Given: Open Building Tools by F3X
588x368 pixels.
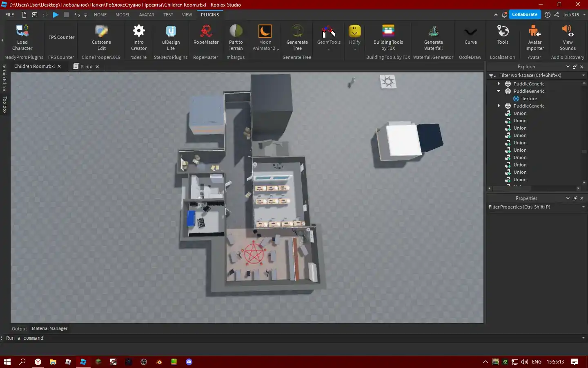Looking at the screenshot, I should pyautogui.click(x=388, y=38).
